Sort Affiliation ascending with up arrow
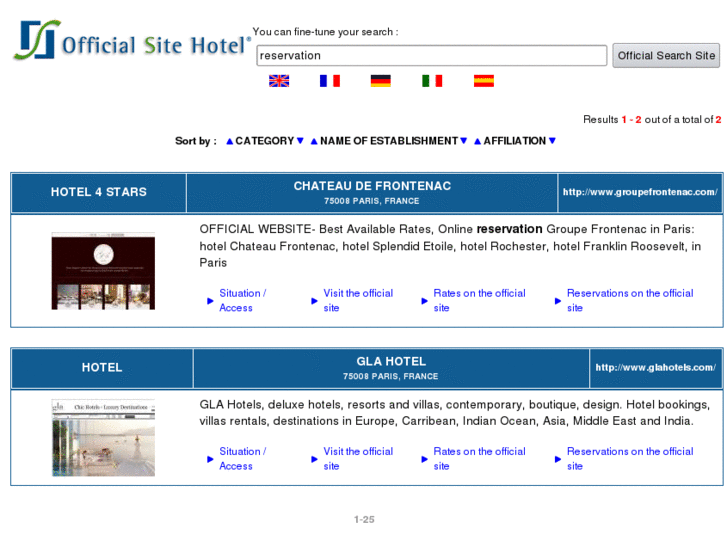 [x=477, y=141]
